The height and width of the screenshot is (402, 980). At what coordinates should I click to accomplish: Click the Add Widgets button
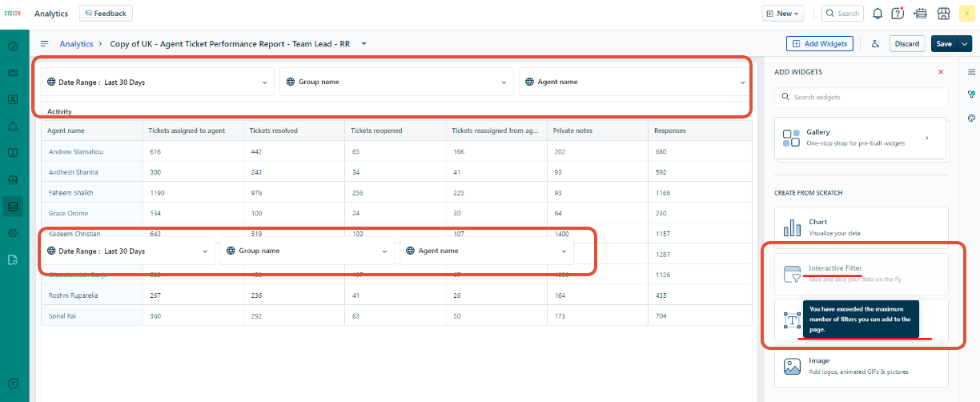[x=820, y=44]
